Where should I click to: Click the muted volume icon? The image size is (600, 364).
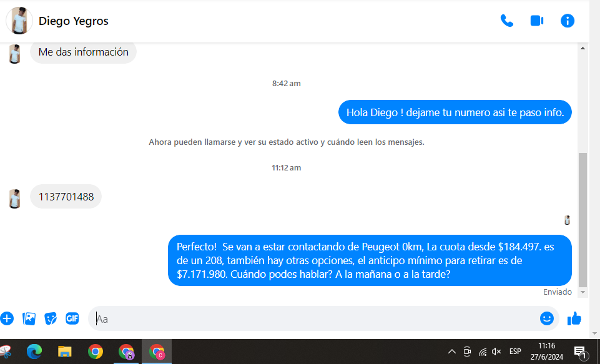point(496,352)
